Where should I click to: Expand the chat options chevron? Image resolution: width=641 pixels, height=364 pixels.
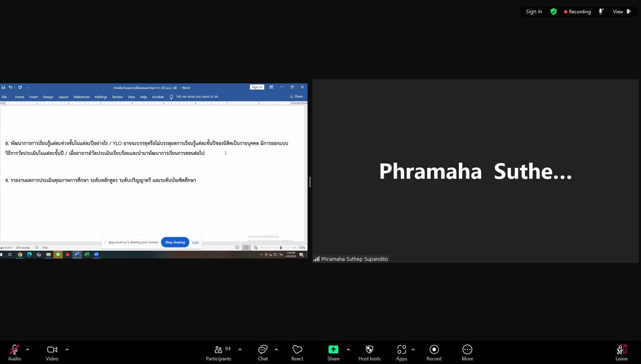[x=276, y=349]
